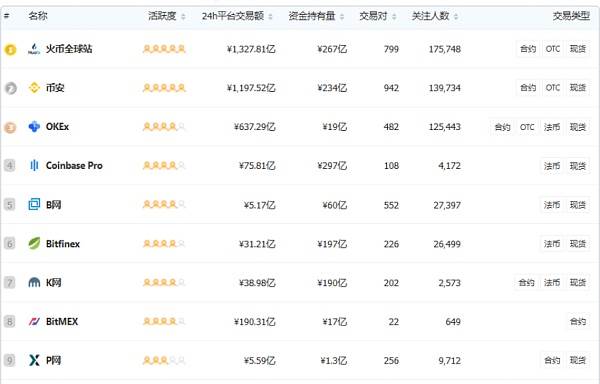The height and width of the screenshot is (384, 600).
Task: Click the Coinbase Pro bars logo
Action: click(x=34, y=166)
